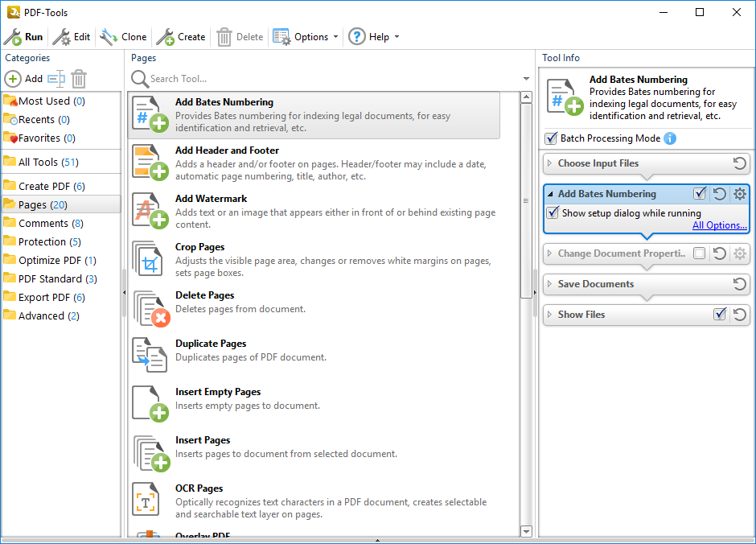Toggle Batch Processing Mode checkbox
Viewport: 756px width, 544px height.
pos(552,138)
